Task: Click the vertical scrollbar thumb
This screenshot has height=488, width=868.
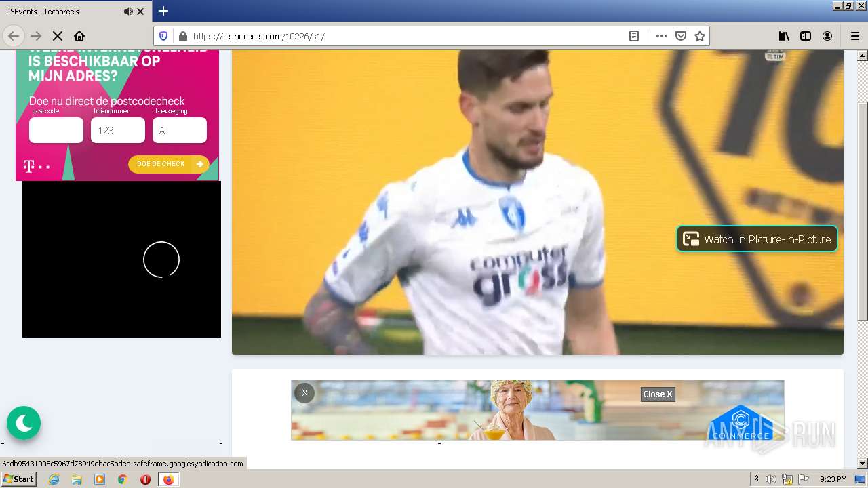Action: [x=863, y=211]
